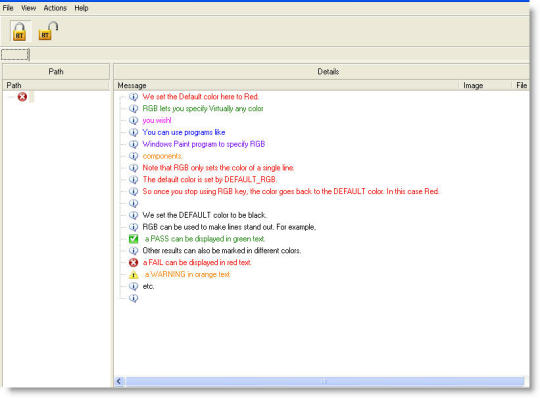Open the Help menu
540x398 pixels.
pos(81,8)
